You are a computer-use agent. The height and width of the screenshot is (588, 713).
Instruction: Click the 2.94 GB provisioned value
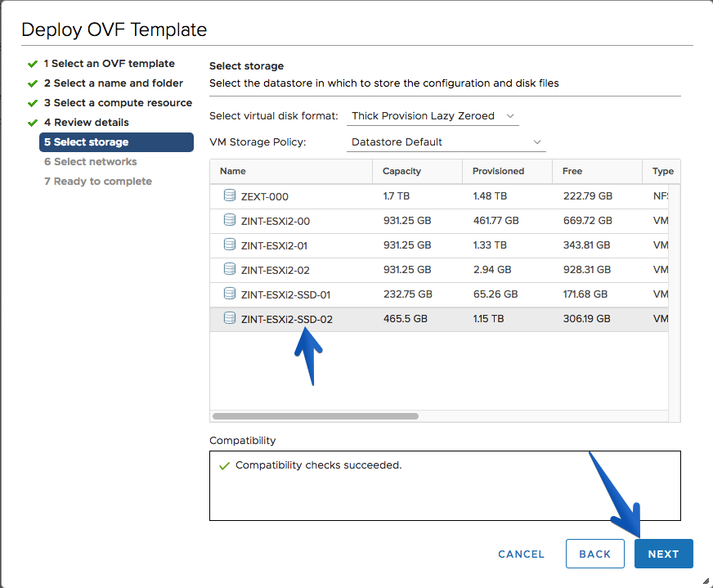click(x=492, y=270)
